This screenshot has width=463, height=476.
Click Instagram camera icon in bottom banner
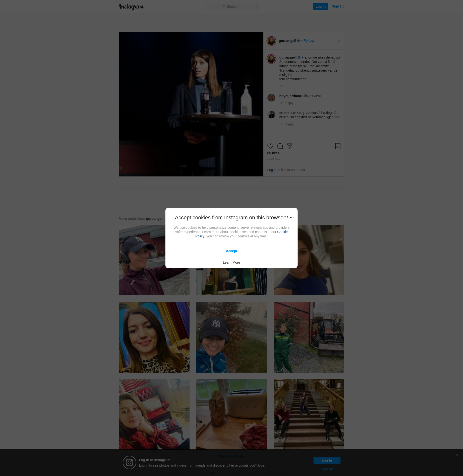(129, 463)
